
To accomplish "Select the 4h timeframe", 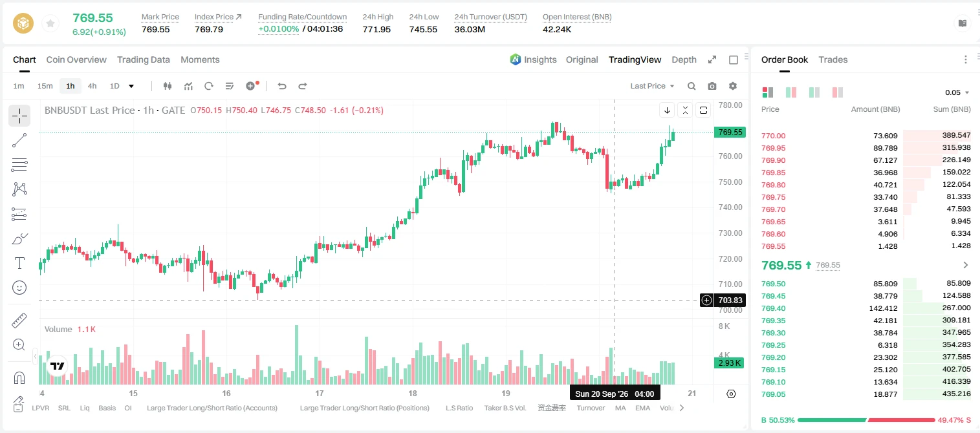I will [92, 86].
